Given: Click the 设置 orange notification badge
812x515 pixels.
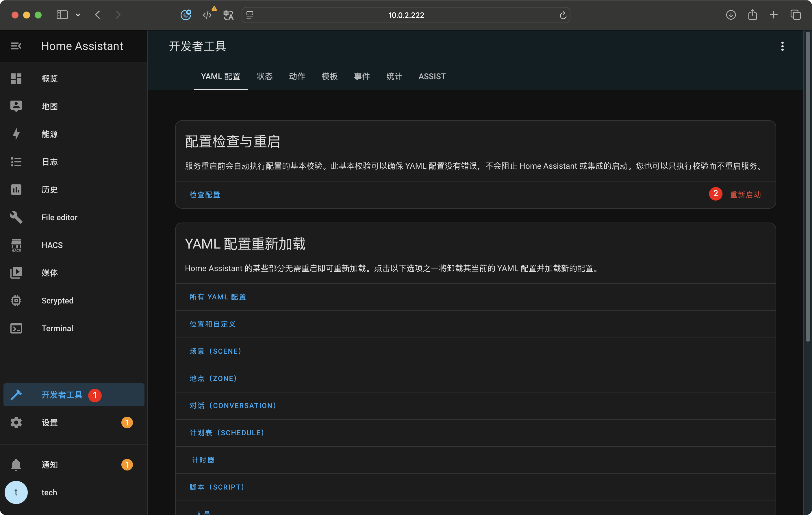Looking at the screenshot, I should coord(127,422).
